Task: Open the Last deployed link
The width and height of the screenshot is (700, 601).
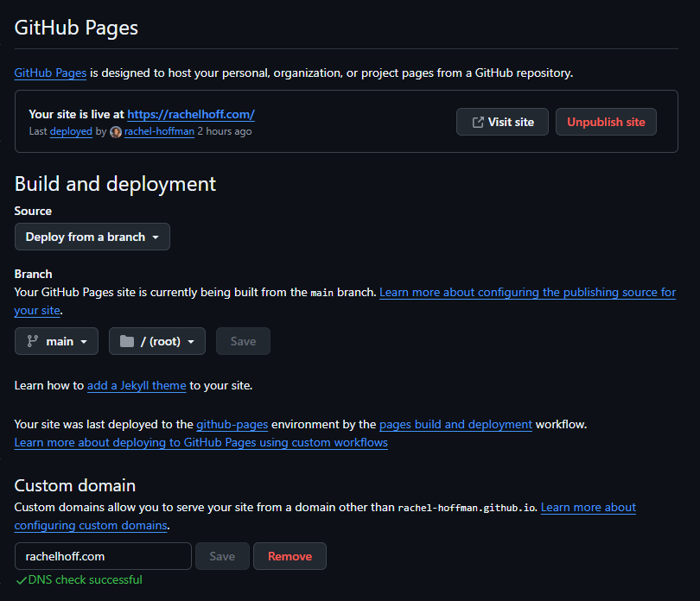Action: 71,132
